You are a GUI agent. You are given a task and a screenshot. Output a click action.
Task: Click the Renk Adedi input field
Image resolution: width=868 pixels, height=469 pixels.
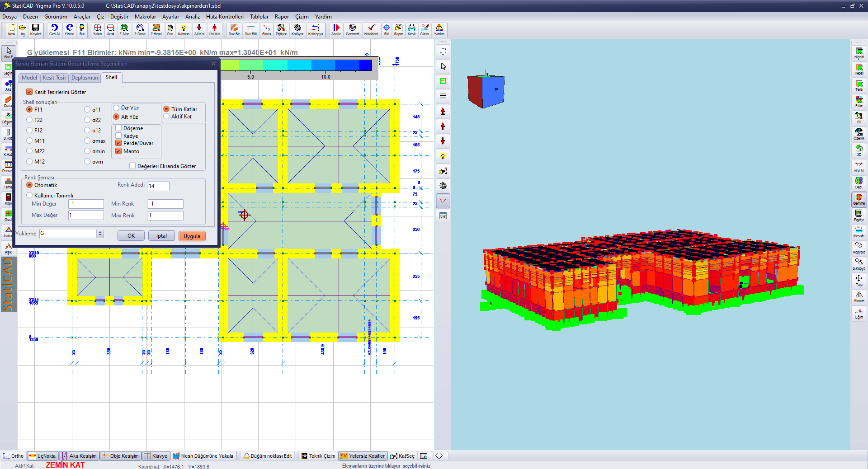point(159,186)
